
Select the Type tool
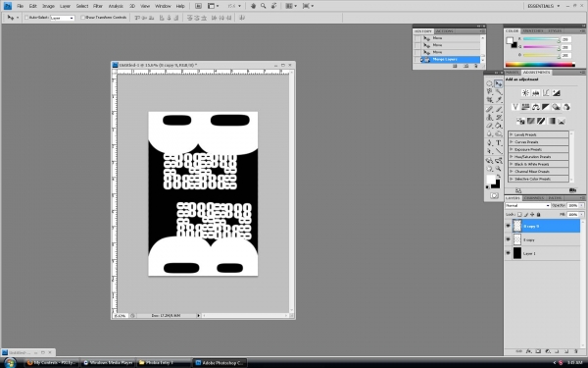[x=499, y=142]
